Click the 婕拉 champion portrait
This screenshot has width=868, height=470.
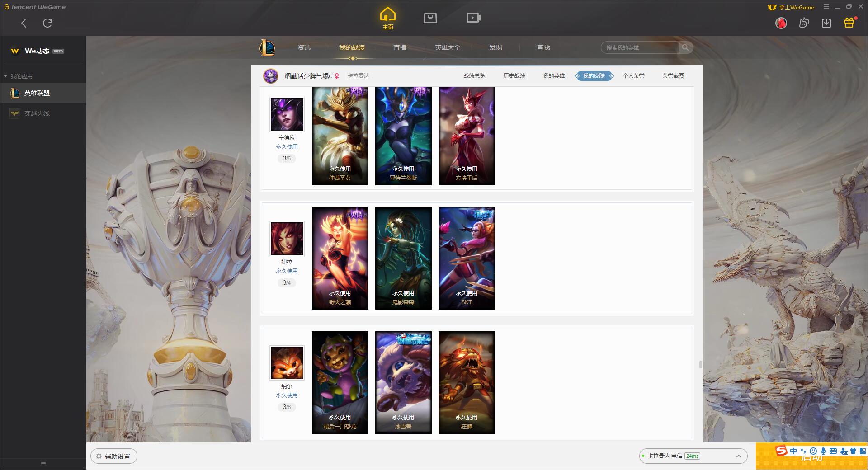click(287, 238)
